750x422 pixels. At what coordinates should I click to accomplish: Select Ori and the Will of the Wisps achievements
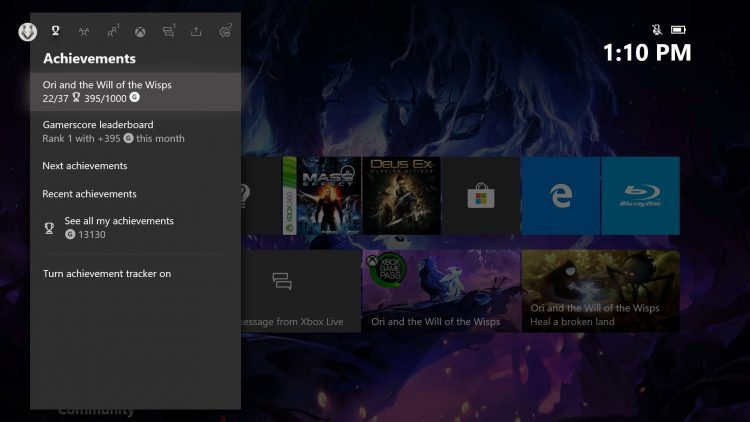point(135,91)
